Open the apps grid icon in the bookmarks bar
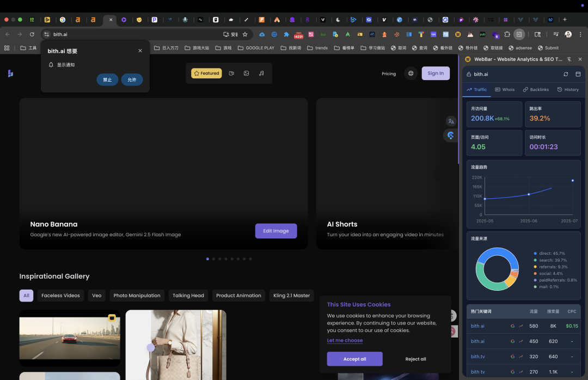The image size is (588, 380). [x=7, y=48]
